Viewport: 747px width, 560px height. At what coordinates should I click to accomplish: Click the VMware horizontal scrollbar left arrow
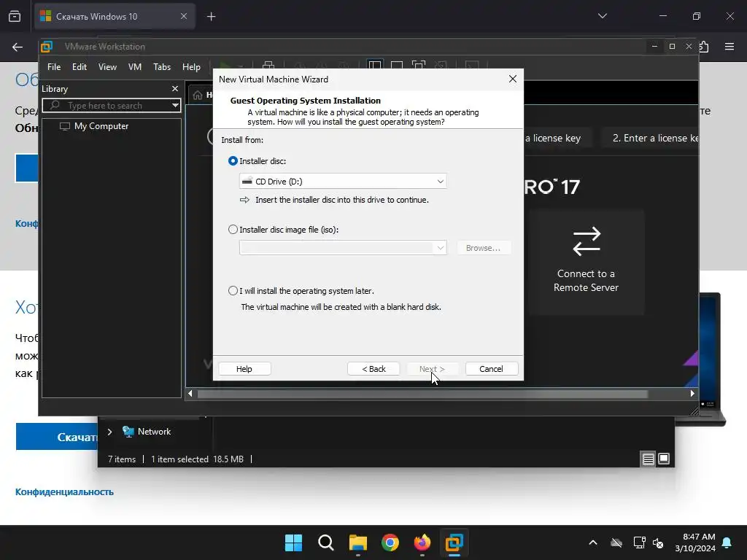[x=190, y=394]
